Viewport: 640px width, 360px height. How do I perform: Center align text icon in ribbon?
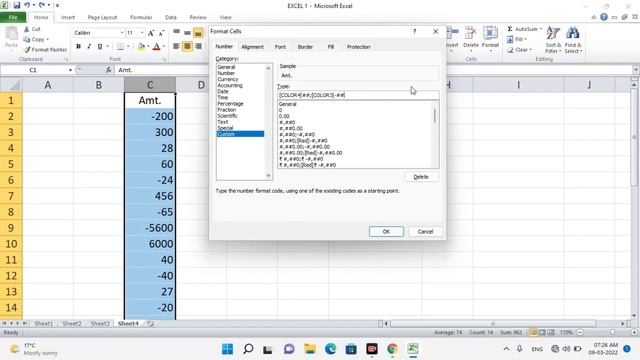coord(187,46)
